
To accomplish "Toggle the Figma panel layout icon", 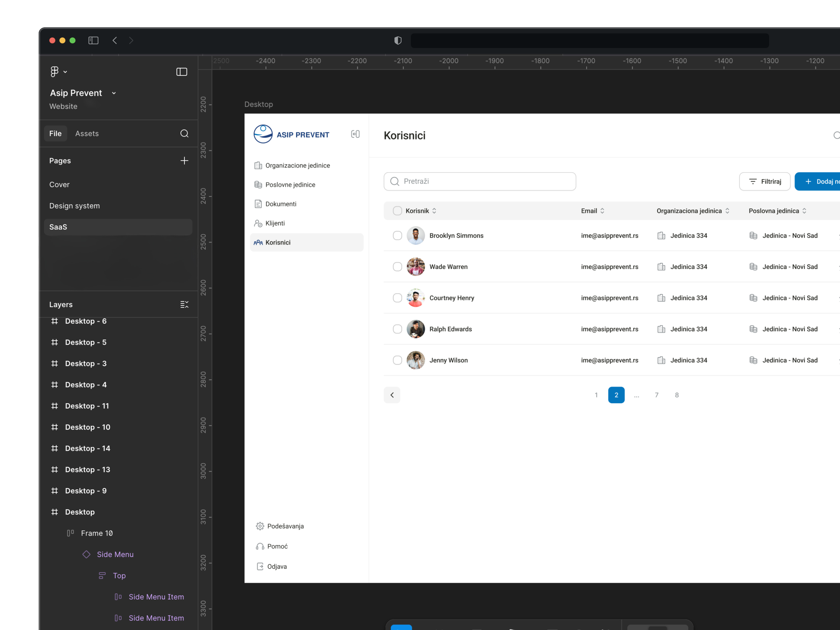I will coord(182,72).
